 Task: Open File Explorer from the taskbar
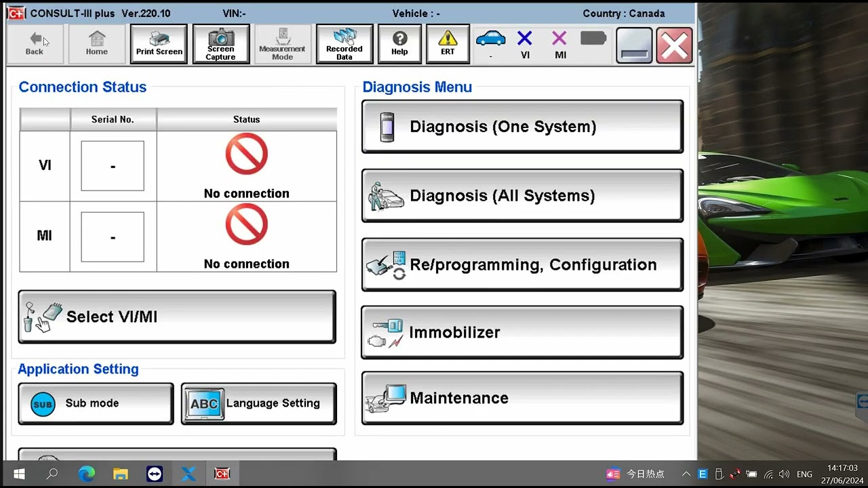pos(121,474)
